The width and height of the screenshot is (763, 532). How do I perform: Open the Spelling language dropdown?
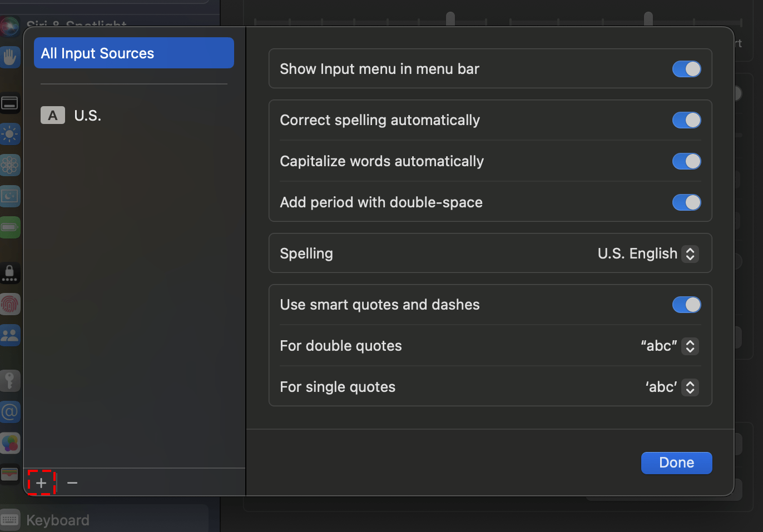(x=648, y=253)
